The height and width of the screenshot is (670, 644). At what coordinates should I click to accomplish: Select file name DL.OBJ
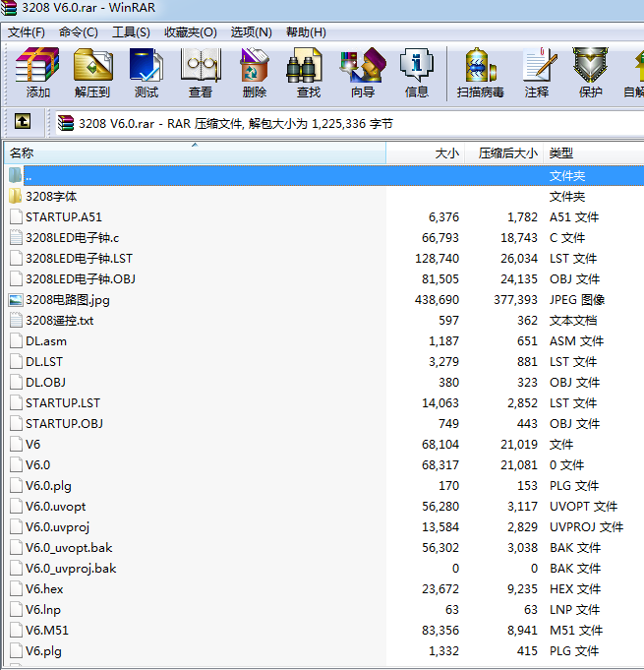[45, 383]
